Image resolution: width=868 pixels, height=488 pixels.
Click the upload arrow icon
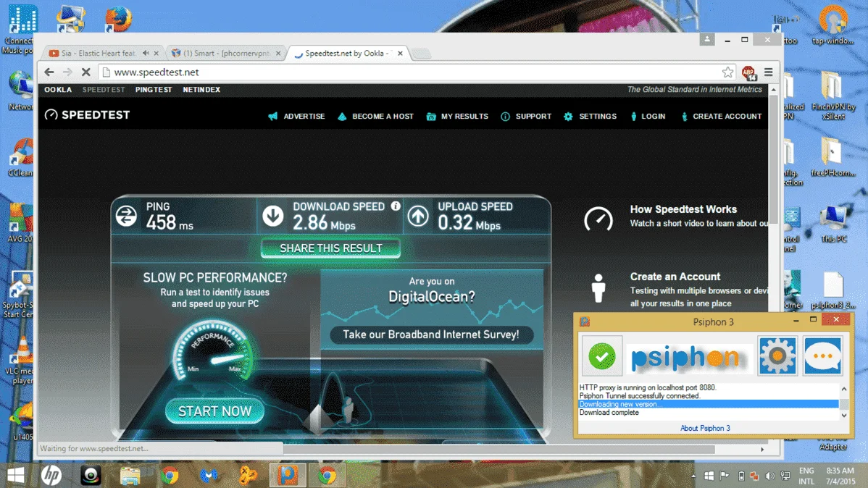[418, 216]
